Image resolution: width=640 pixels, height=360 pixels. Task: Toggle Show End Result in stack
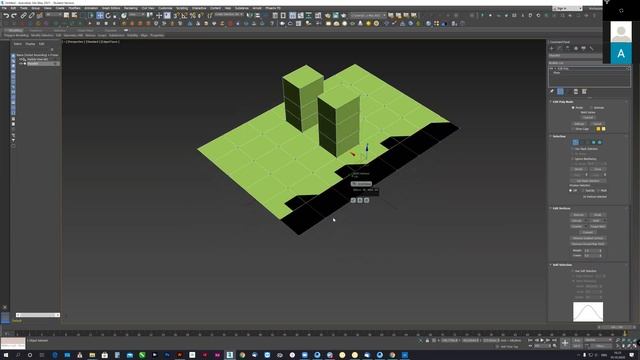560,91
